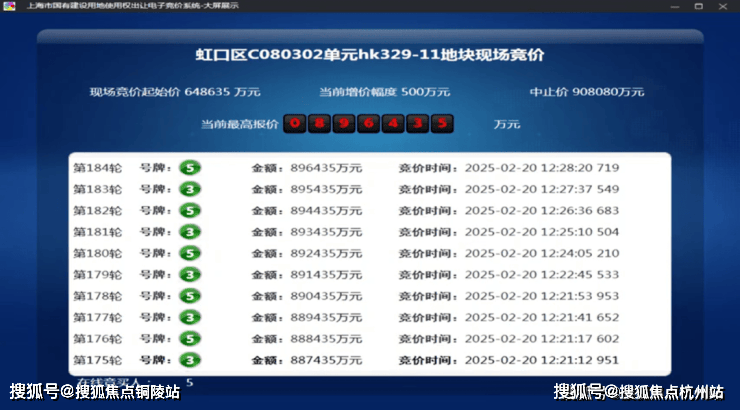This screenshot has height=410, width=740.
Task: Click the bid time 12:25:10 504
Action: point(580,232)
